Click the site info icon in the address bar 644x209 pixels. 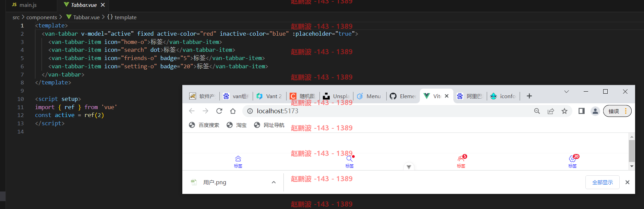coord(250,111)
